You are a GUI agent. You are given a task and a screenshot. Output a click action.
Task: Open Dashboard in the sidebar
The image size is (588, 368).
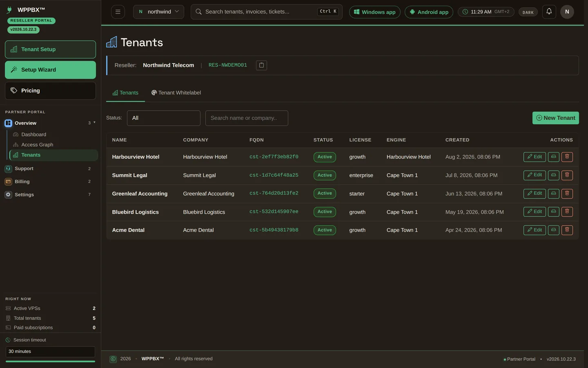click(33, 135)
